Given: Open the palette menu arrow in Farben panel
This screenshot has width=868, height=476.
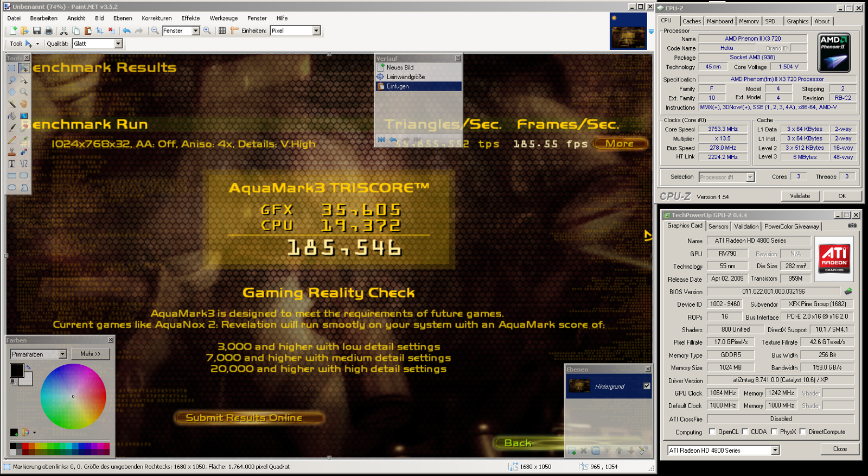Looking at the screenshot, I should pyautogui.click(x=34, y=433).
